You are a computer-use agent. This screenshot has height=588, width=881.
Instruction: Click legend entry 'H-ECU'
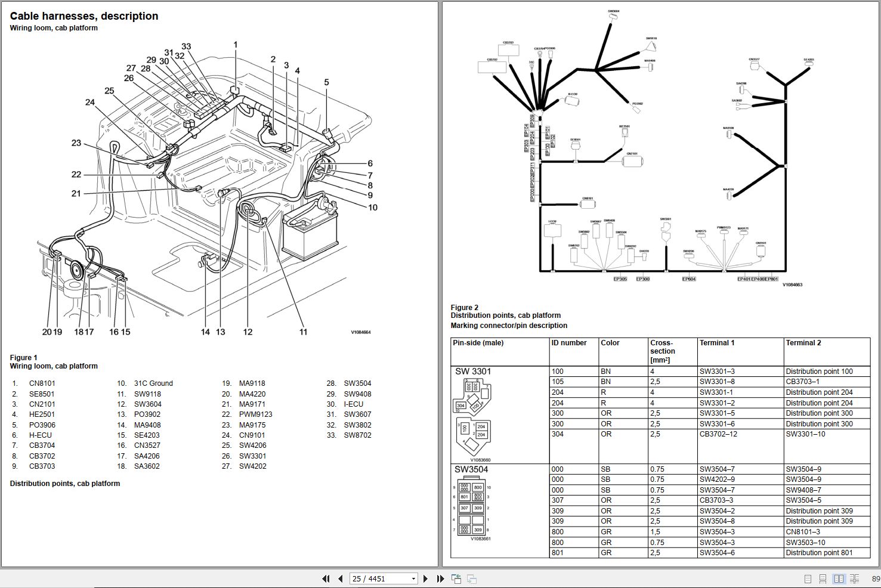tap(41, 435)
